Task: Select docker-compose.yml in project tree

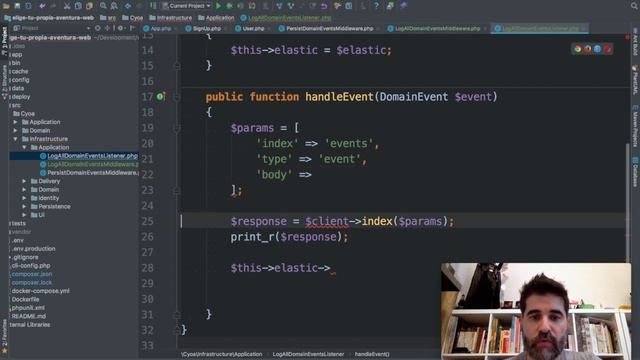Action: click(40, 291)
